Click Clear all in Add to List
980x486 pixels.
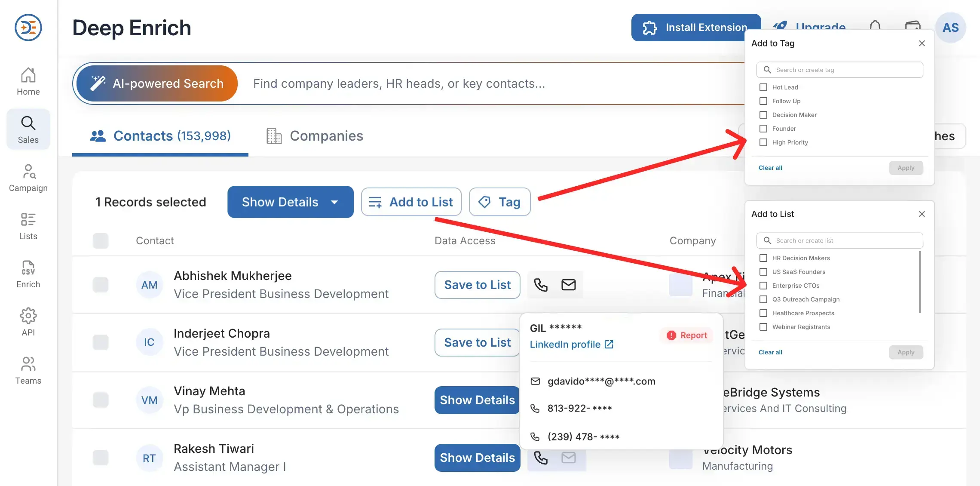point(770,352)
